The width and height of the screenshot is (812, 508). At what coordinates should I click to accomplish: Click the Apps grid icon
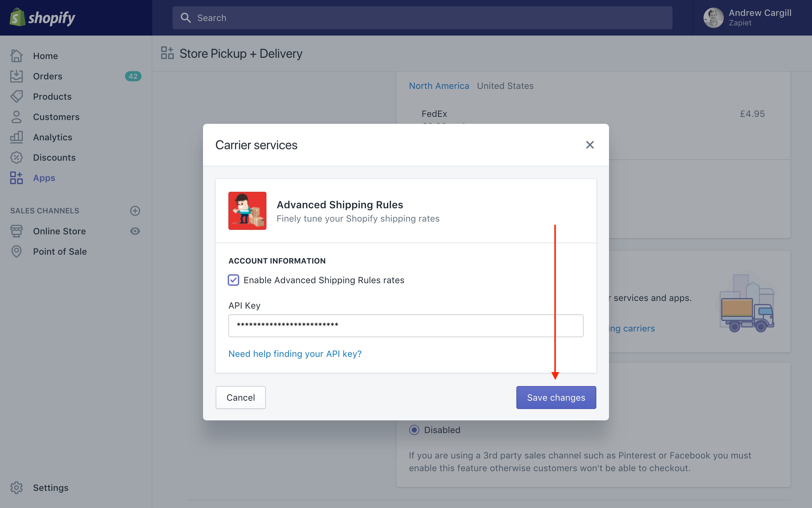click(x=16, y=178)
